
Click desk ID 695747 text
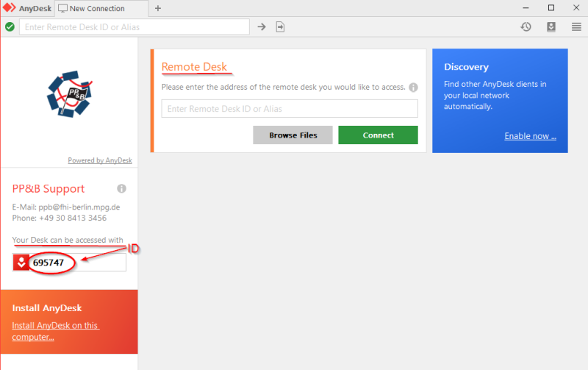tap(49, 263)
